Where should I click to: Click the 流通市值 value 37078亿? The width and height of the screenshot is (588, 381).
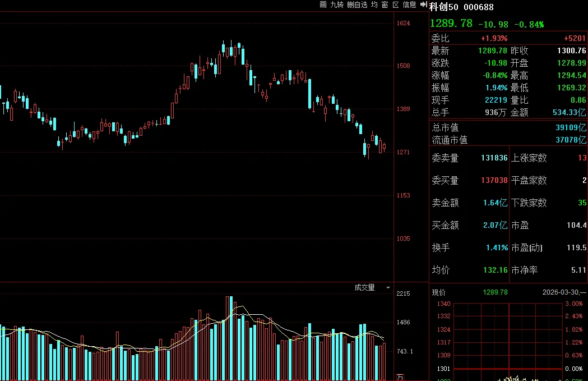[571, 140]
